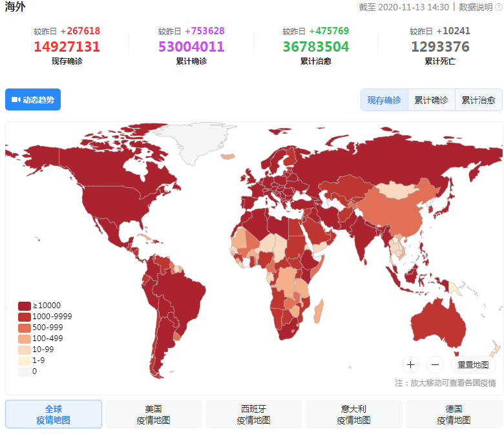Switch to 累计治愈 map tab

(x=479, y=100)
